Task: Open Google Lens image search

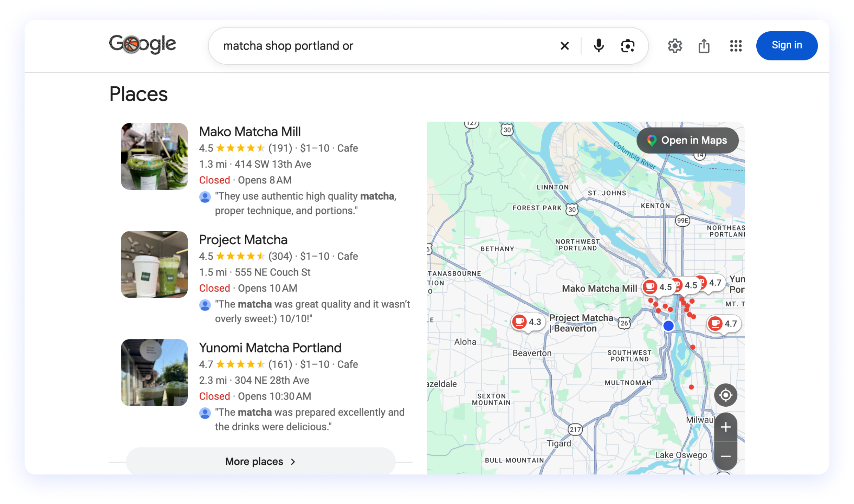Action: (628, 46)
